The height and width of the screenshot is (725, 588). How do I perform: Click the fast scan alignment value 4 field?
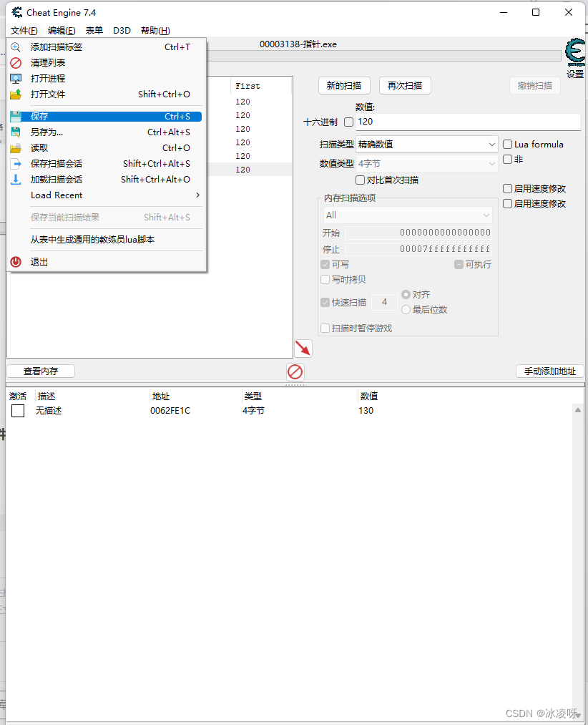click(x=385, y=302)
